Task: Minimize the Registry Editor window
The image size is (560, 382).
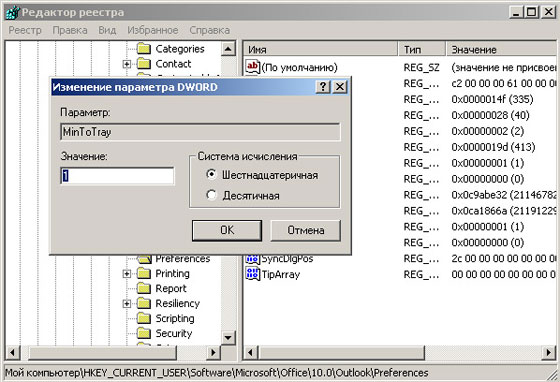Action: (x=516, y=12)
